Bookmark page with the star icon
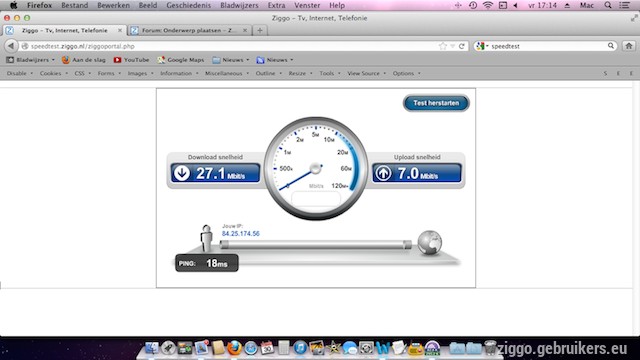 tap(443, 46)
